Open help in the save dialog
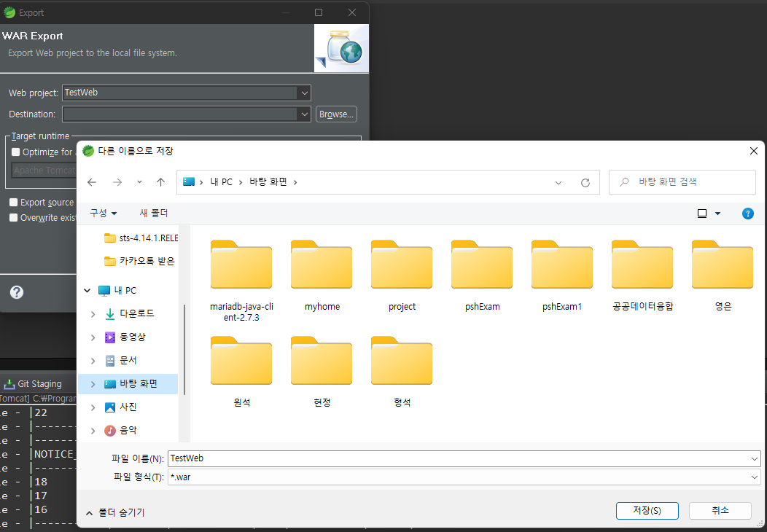 (x=747, y=214)
